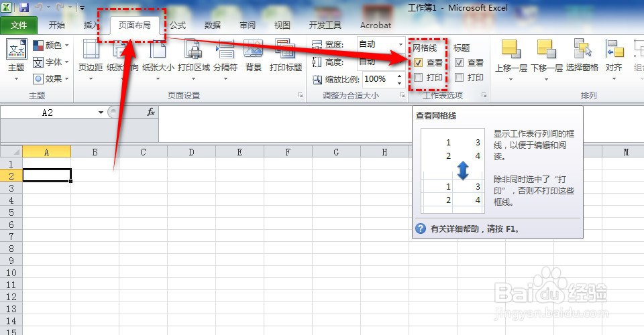This screenshot has height=335, width=644.
Task: Decrease 缩放比例 scale with down stepper
Action: click(399, 82)
